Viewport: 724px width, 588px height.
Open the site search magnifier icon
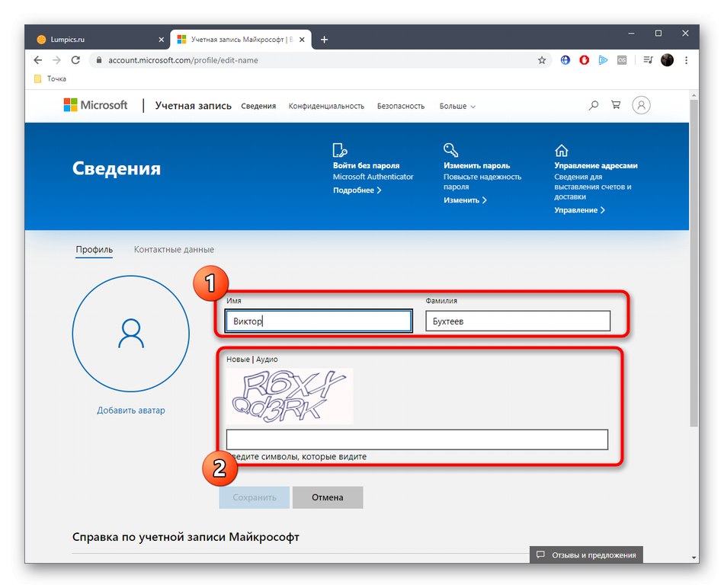(x=594, y=105)
